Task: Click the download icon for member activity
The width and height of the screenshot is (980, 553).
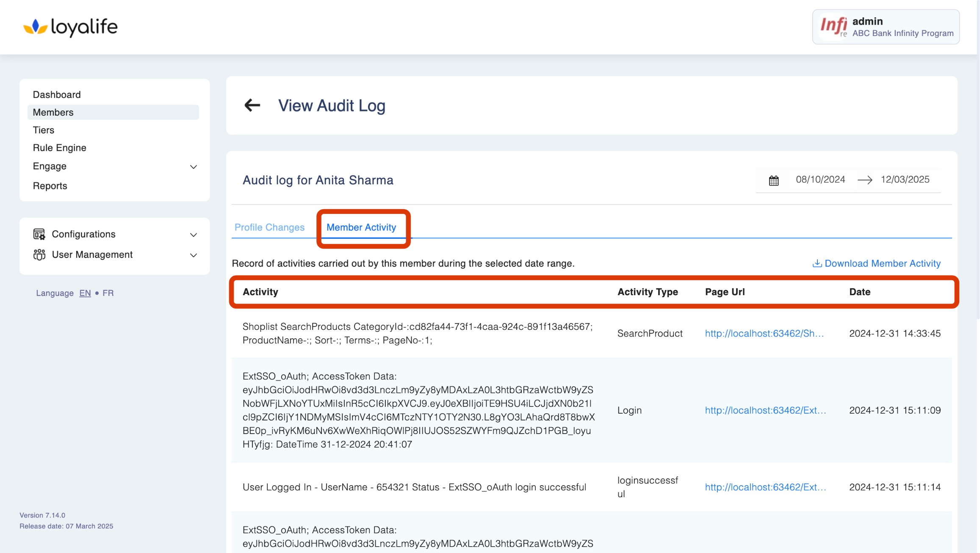Action: [817, 263]
